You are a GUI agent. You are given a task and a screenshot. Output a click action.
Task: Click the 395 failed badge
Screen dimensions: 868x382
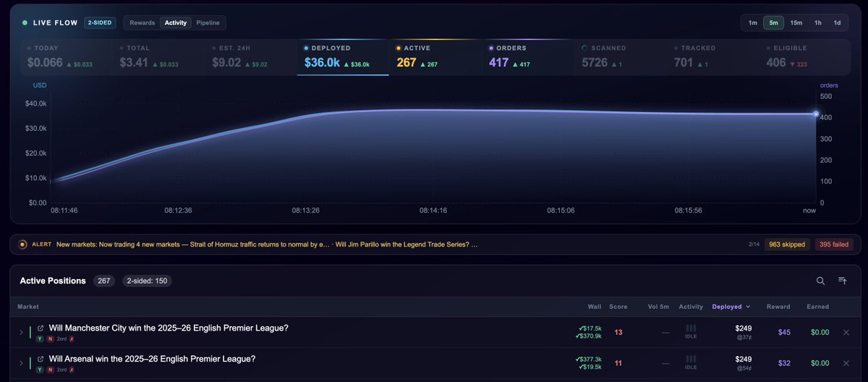pyautogui.click(x=834, y=245)
